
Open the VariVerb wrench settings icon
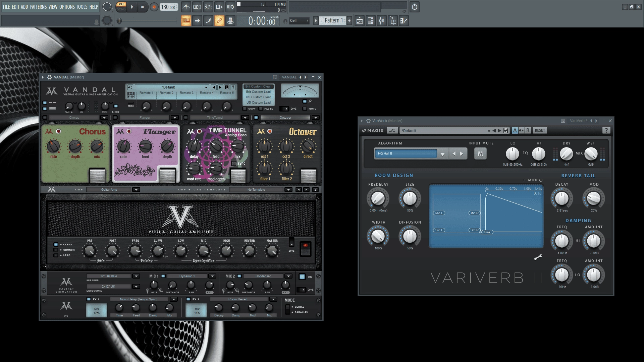(538, 257)
